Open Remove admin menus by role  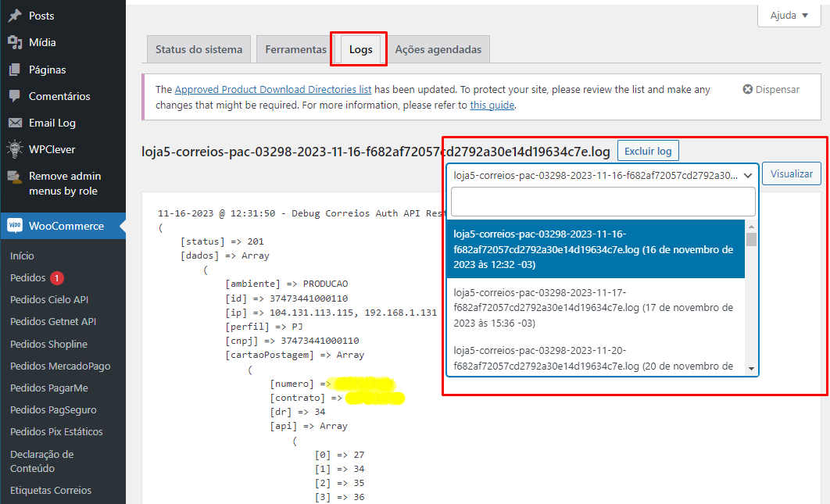[x=63, y=183]
